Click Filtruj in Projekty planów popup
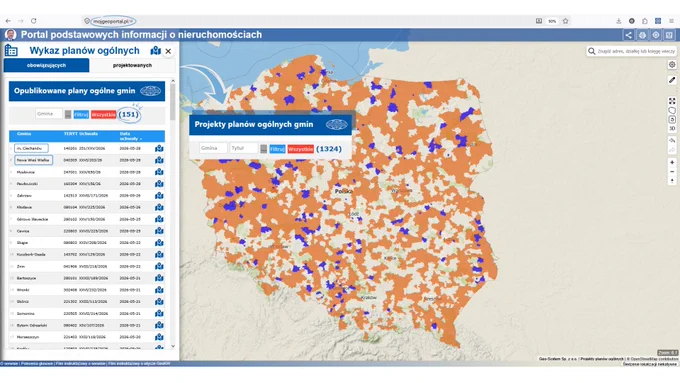 pos(277,149)
